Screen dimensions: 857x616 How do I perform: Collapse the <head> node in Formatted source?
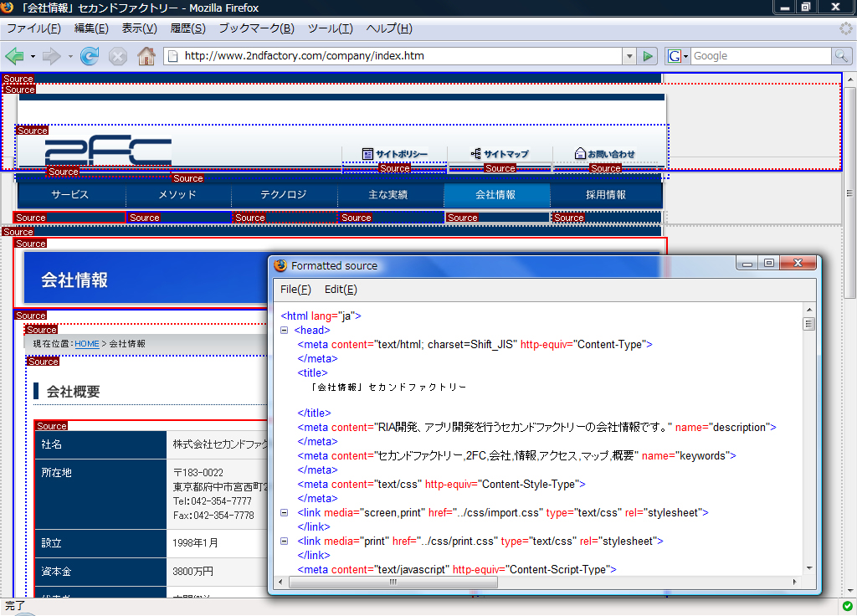tap(285, 330)
